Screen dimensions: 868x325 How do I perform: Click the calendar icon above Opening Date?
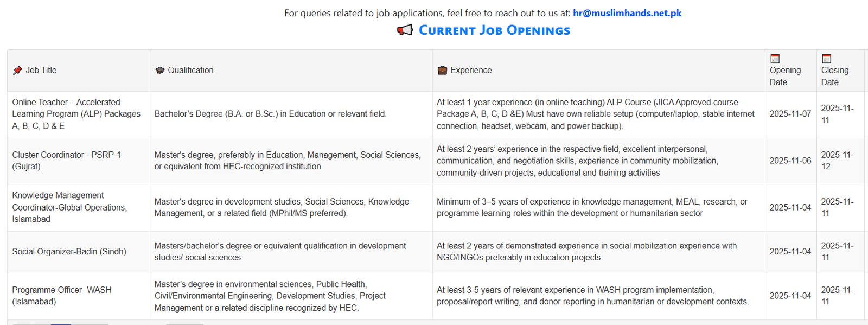click(775, 59)
